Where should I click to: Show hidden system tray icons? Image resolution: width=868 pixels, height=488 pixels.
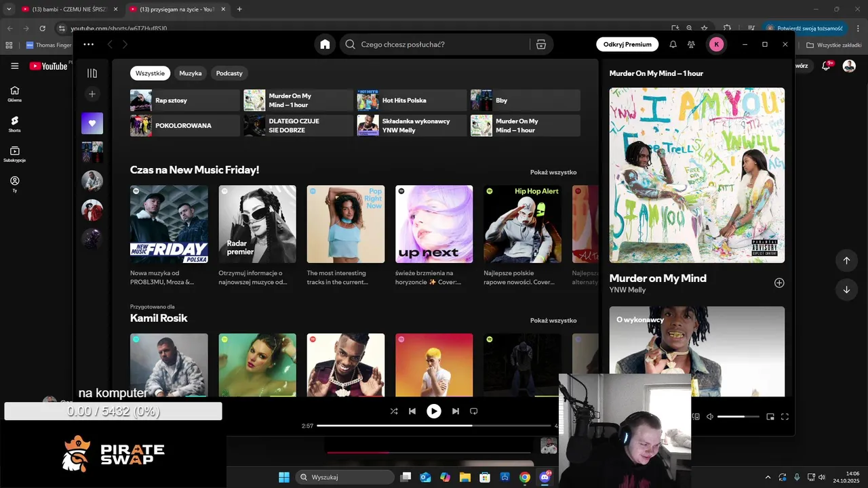tap(768, 477)
